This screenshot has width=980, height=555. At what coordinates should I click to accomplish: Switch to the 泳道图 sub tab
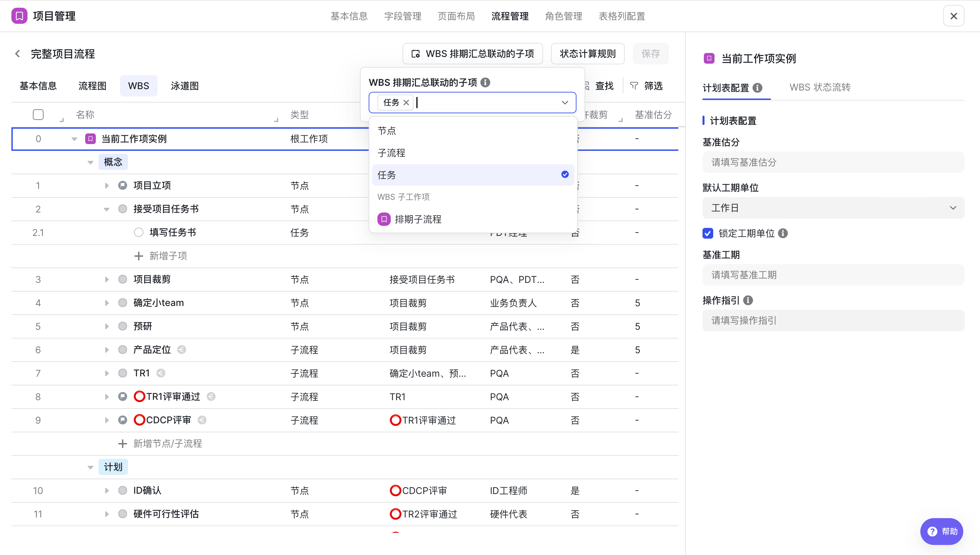coord(184,86)
